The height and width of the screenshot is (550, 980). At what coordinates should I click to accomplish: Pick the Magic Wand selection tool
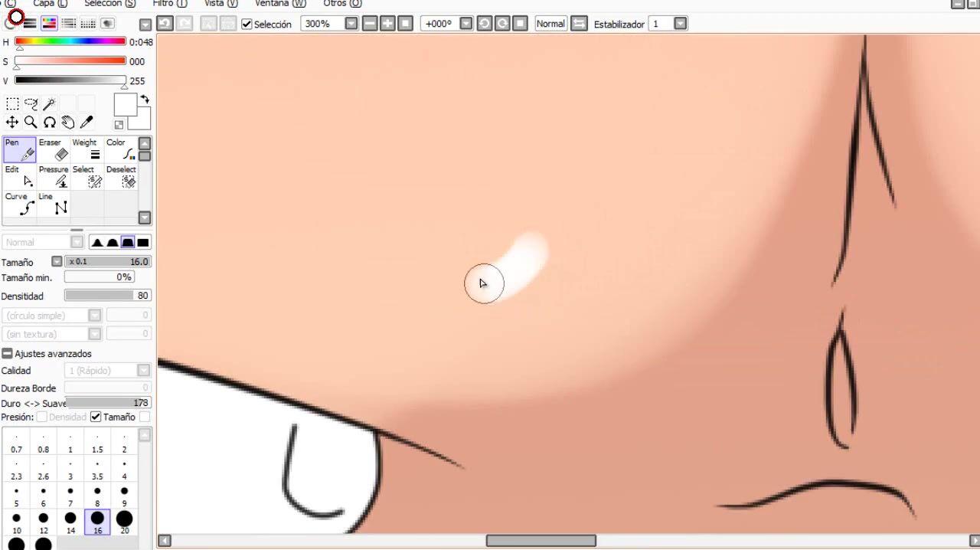pyautogui.click(x=50, y=103)
